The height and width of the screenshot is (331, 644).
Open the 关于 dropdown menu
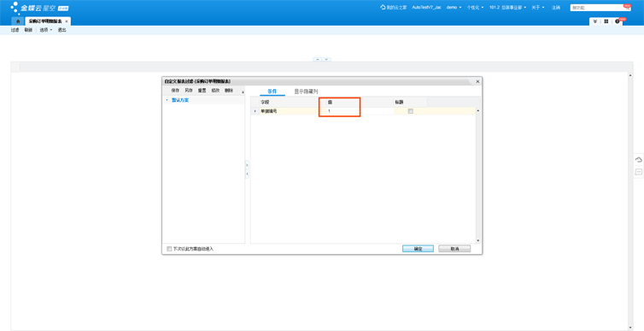pyautogui.click(x=537, y=8)
